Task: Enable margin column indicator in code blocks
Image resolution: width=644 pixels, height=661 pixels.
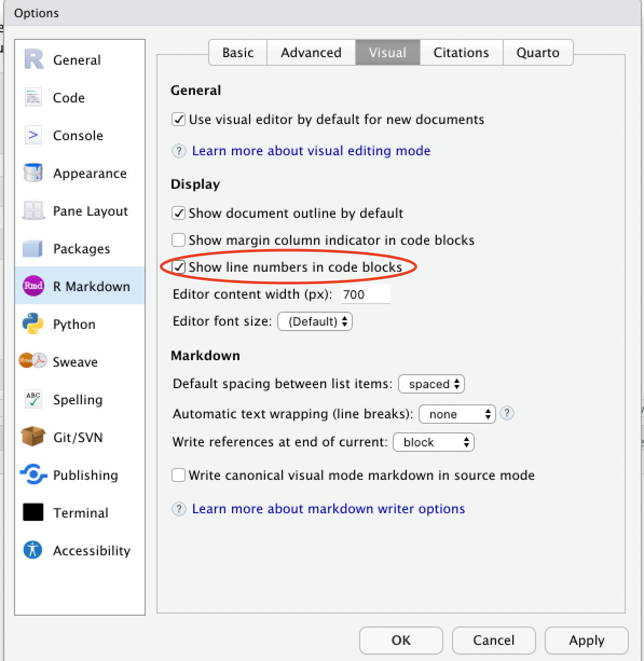Action: [179, 240]
